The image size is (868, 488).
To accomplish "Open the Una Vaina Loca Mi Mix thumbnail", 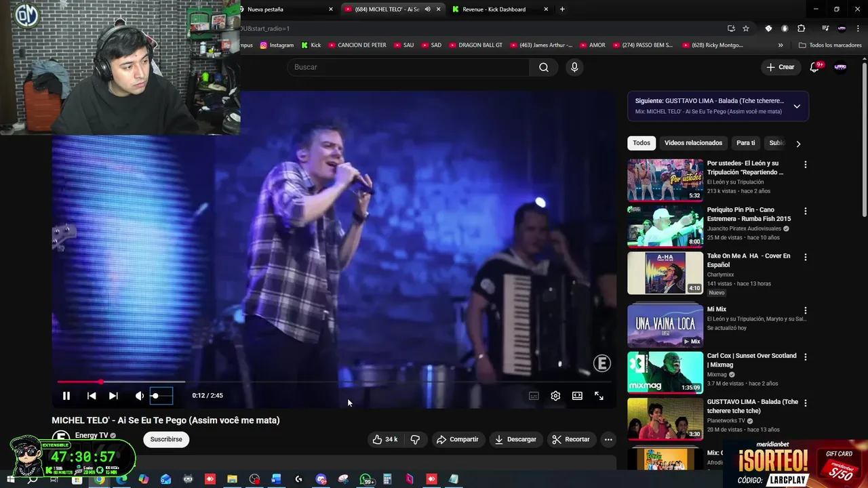I will click(665, 326).
